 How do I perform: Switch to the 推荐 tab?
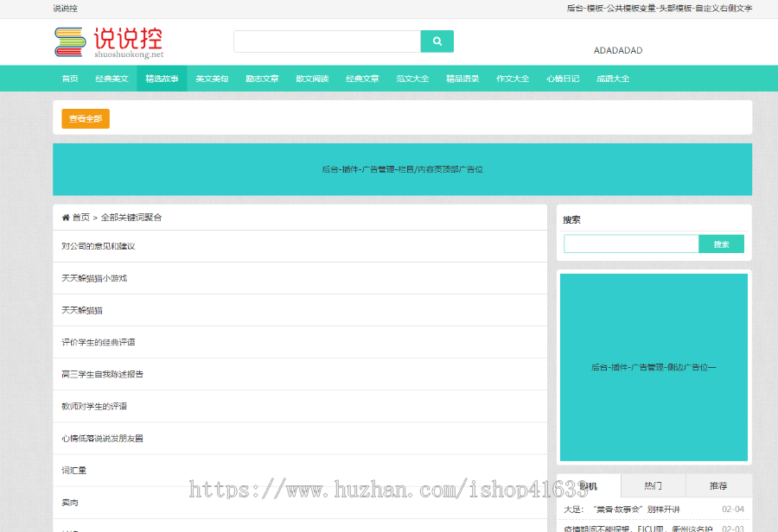[x=718, y=486]
